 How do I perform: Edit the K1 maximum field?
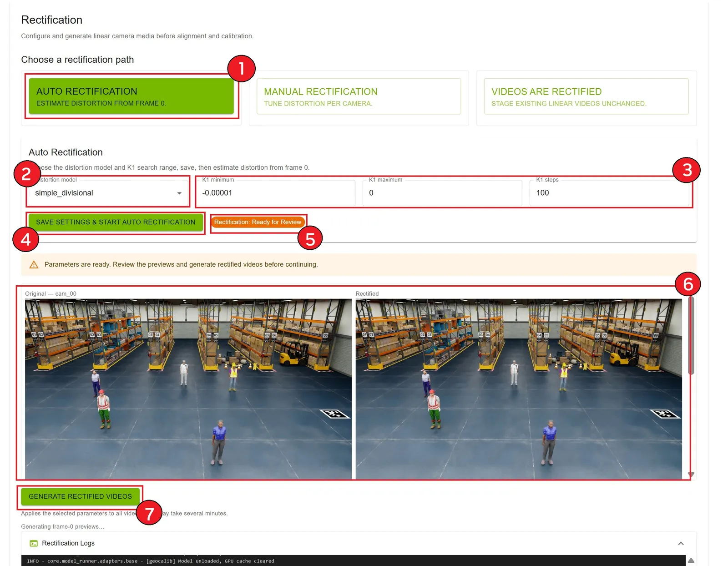click(442, 193)
